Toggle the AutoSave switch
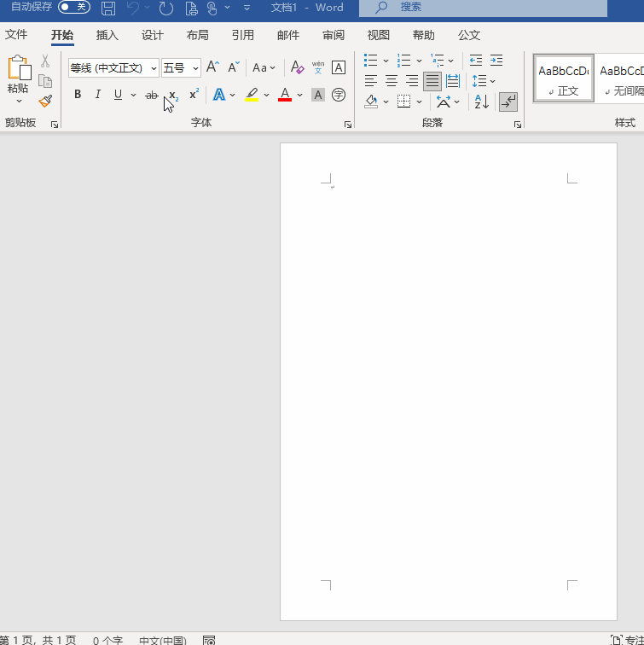644x645 pixels. tap(74, 7)
